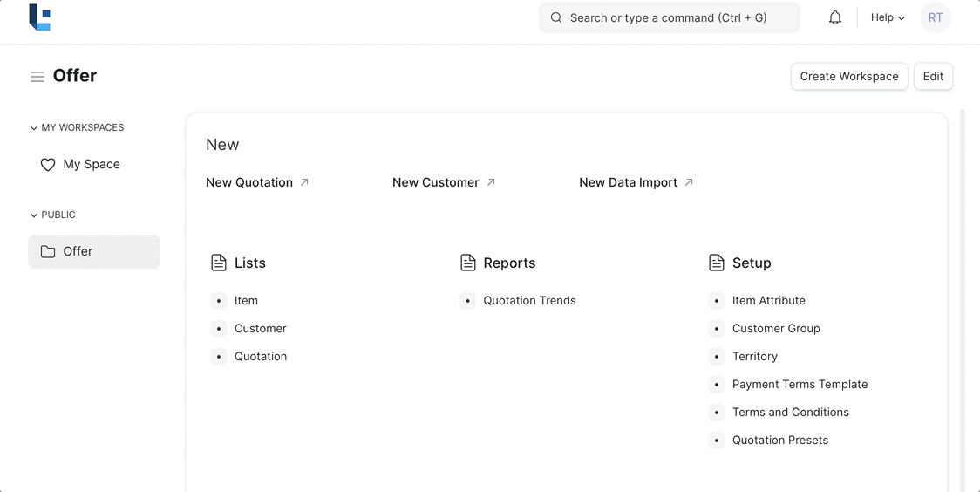Click the document icon next to Reports
The image size is (980, 492).
click(x=468, y=263)
